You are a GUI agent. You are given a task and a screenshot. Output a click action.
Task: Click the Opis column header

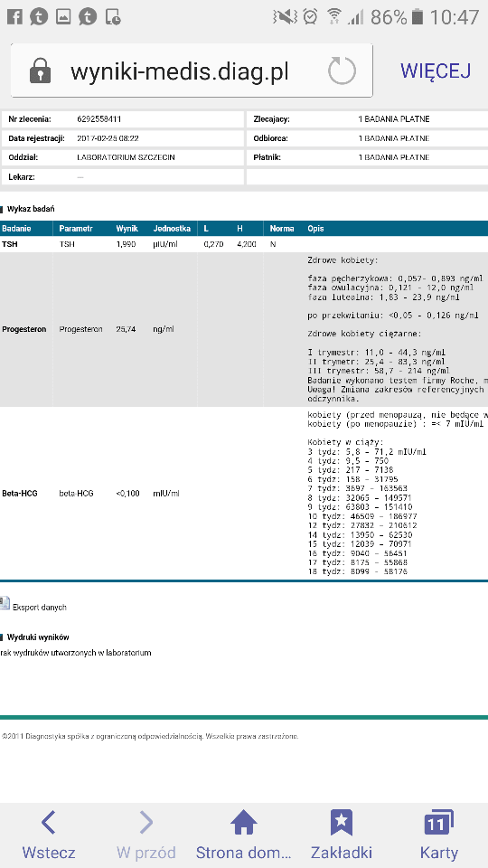coord(315,229)
